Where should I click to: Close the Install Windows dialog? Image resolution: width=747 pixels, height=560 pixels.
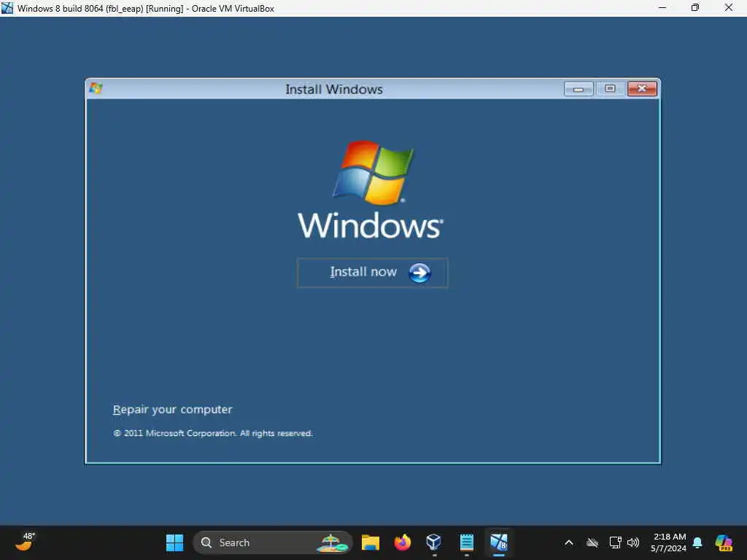(642, 88)
